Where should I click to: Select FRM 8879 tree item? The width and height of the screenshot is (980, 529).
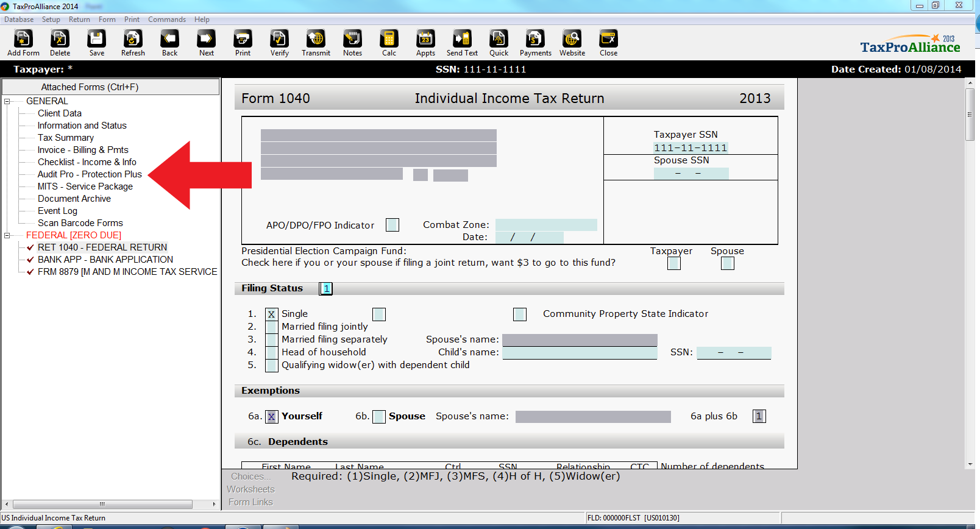(127, 272)
